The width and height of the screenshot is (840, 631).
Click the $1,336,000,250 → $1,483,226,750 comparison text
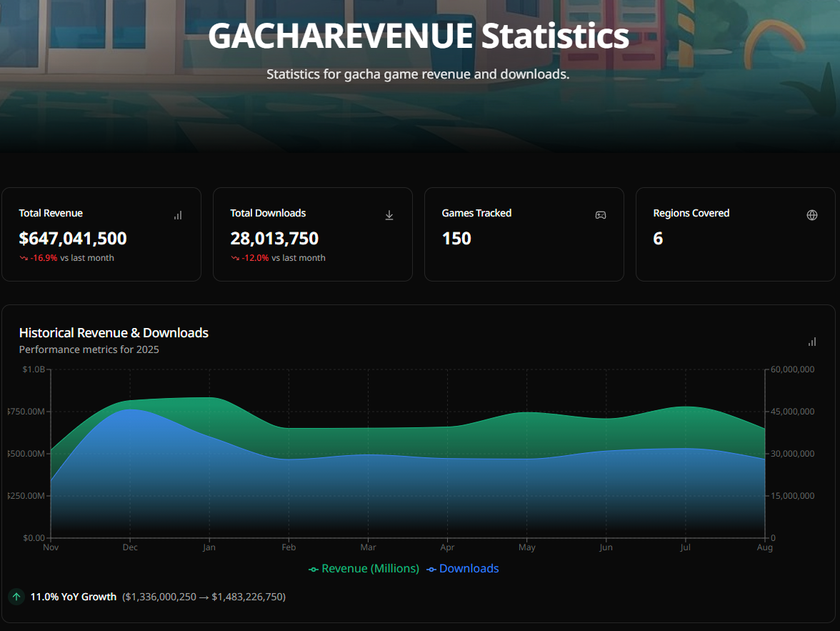(x=204, y=597)
